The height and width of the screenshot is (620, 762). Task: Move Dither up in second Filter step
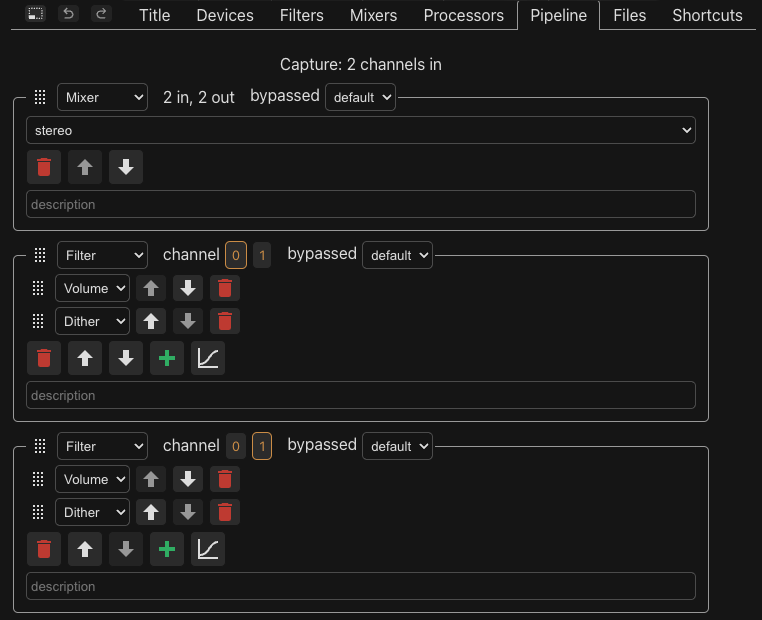(151, 512)
